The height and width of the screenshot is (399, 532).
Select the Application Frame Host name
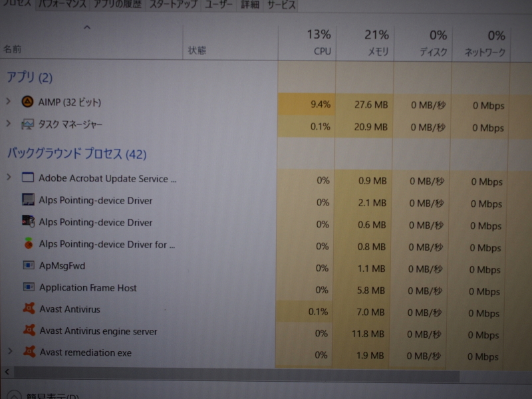click(x=88, y=288)
